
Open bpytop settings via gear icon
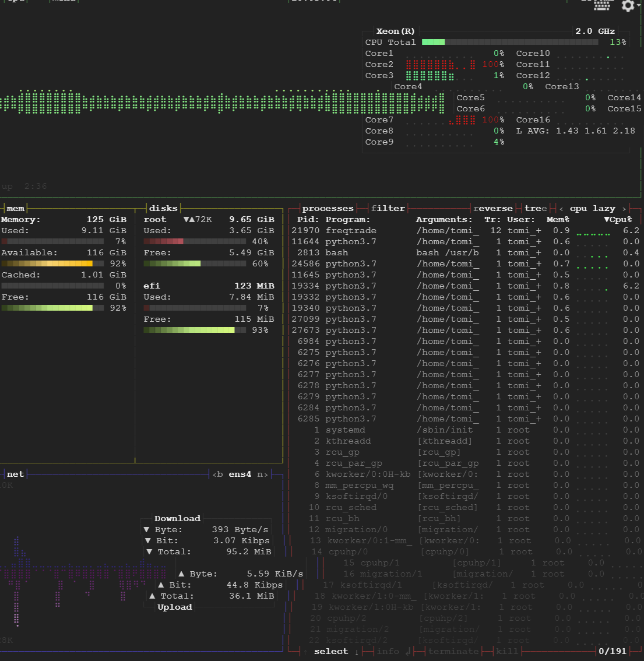[x=628, y=6]
